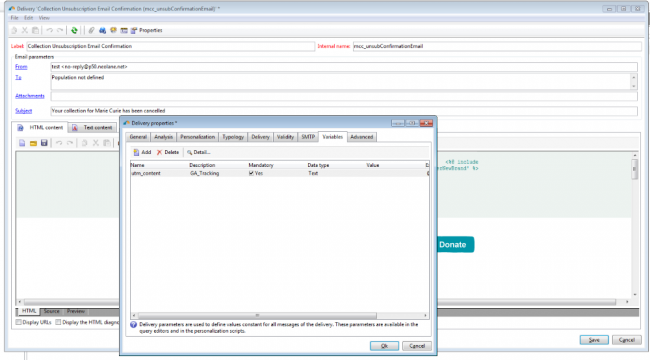Click Cancel in the Delivery properties dialog

417,346
